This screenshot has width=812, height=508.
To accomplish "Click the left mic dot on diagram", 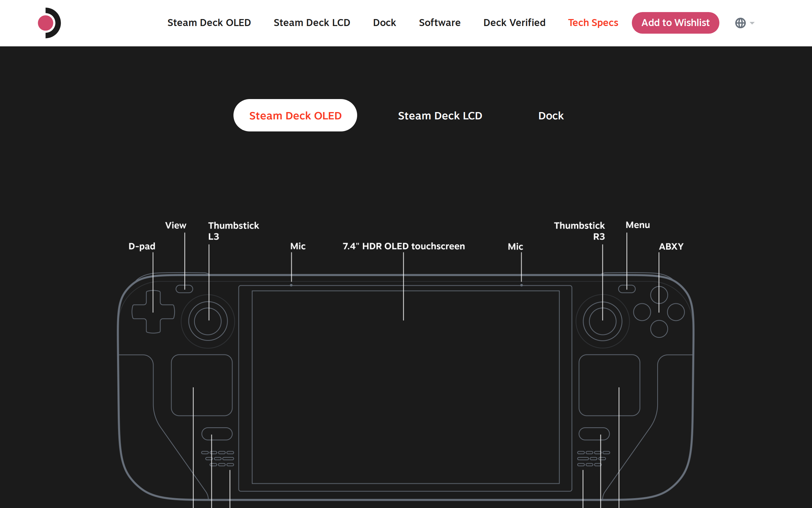I will (x=291, y=285).
